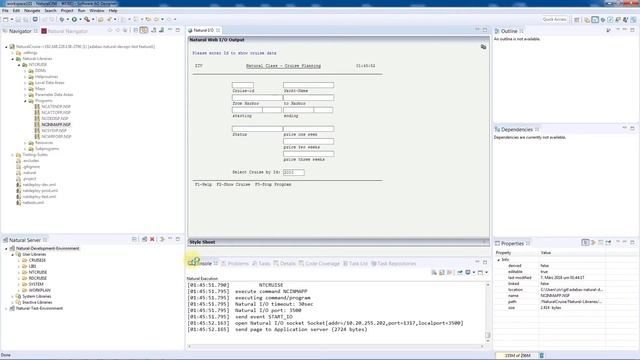
Task: Click the Open Perspective toolbar icon
Action: 577,20
